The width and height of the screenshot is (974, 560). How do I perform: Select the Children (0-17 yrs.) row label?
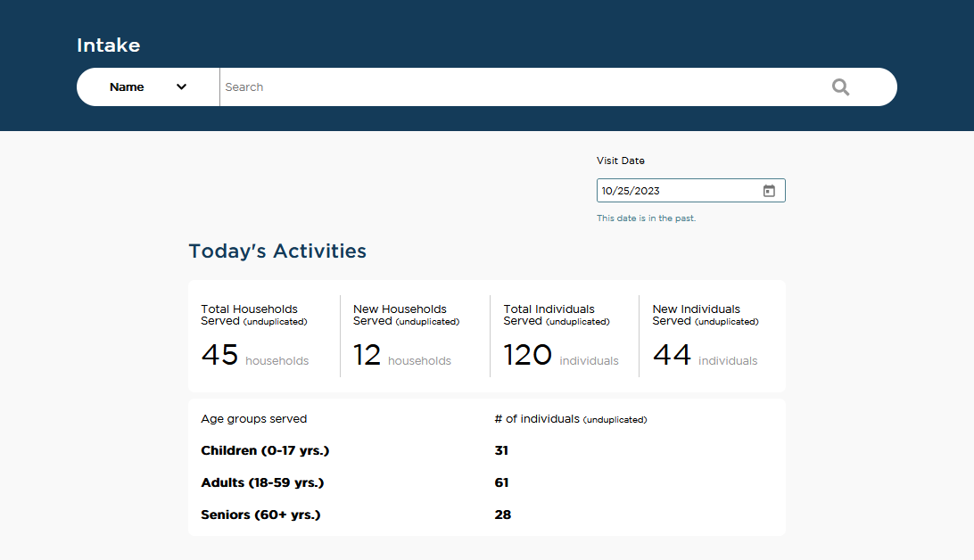(x=265, y=451)
